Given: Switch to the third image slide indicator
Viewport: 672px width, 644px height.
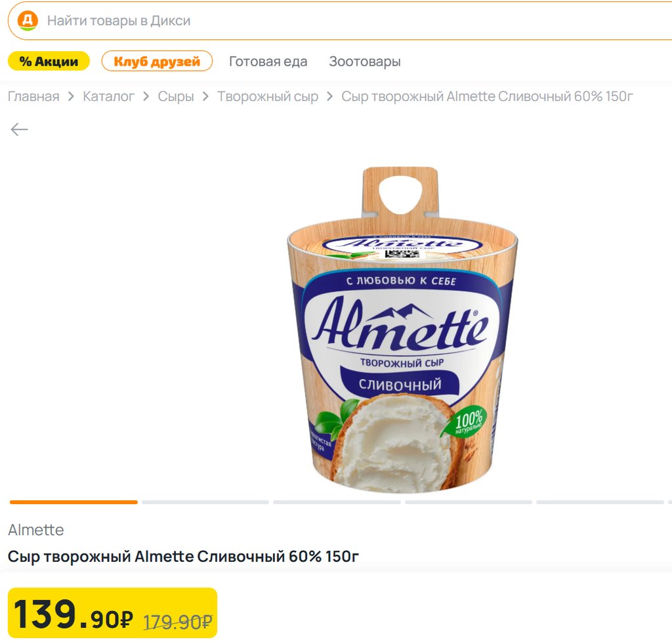Looking at the screenshot, I should coord(337,502).
